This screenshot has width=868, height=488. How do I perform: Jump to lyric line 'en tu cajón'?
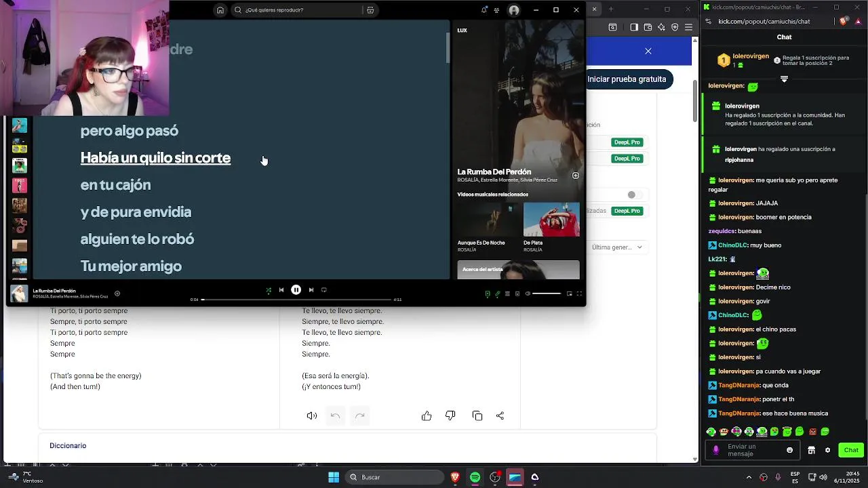[115, 185]
